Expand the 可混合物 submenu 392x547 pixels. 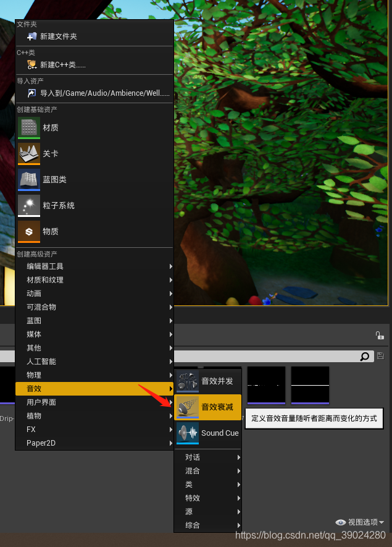(94, 307)
